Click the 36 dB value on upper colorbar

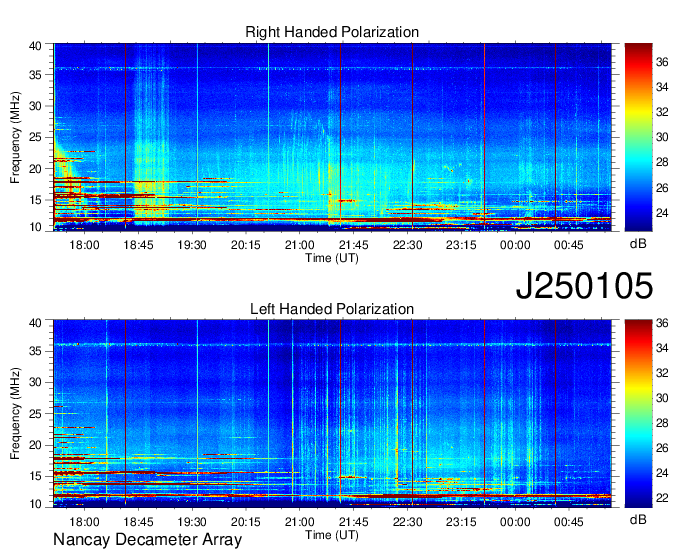click(x=662, y=62)
